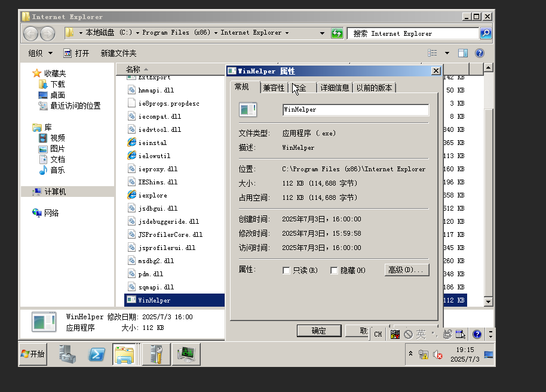Launch PowerShell from the taskbar

[x=96, y=354]
